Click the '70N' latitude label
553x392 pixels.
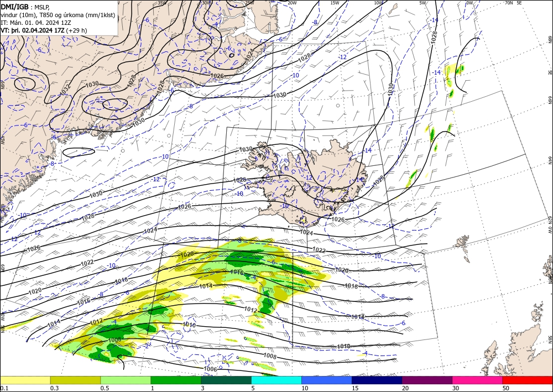tap(509, 3)
